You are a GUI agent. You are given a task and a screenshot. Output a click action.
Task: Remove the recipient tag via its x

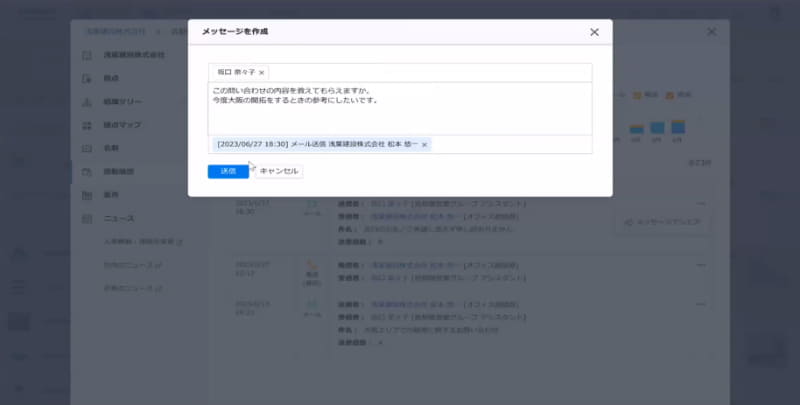(x=262, y=73)
